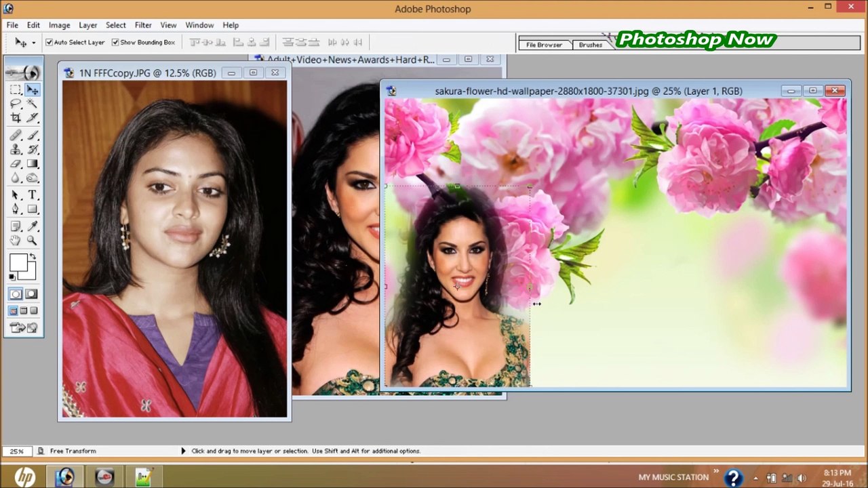Edit the 25% zoom field in status bar

click(16, 451)
